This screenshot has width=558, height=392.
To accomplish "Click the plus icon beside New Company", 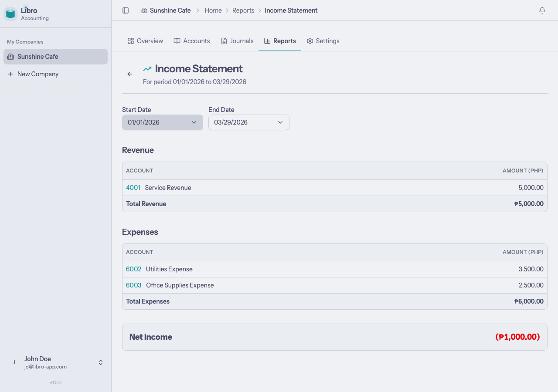I will click(x=10, y=74).
